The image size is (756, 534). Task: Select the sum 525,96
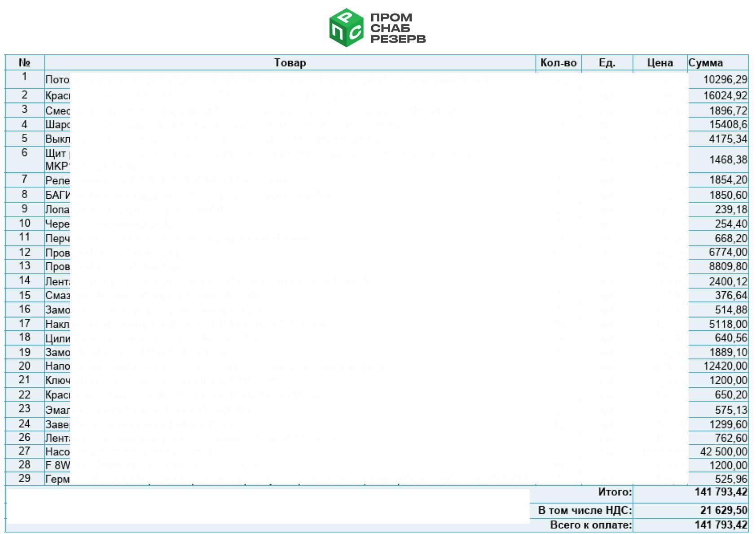click(731, 479)
